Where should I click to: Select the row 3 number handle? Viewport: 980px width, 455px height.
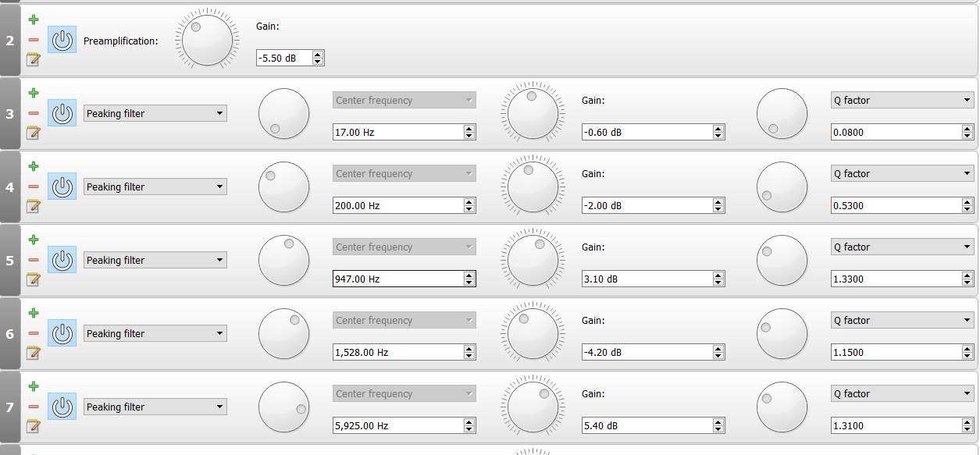coord(10,113)
